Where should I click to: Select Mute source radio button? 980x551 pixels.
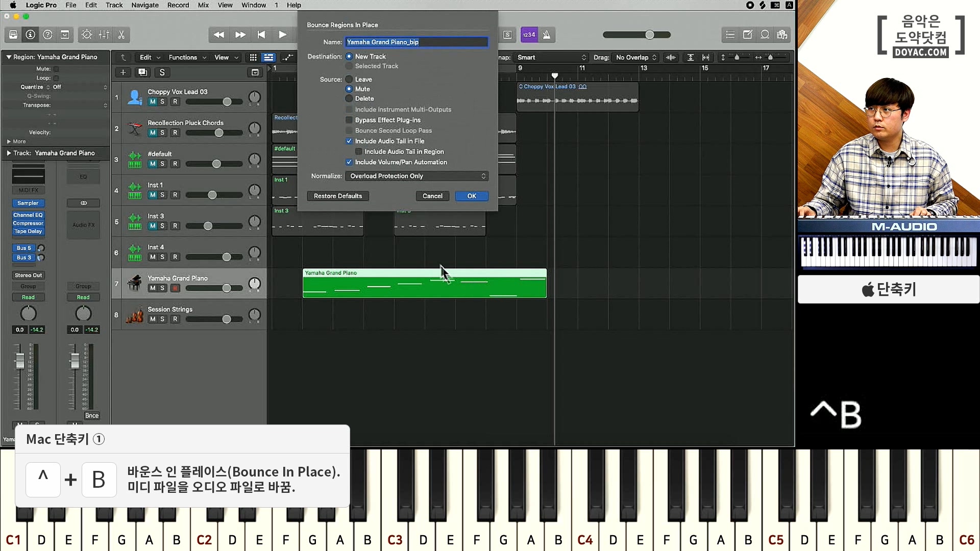349,89
